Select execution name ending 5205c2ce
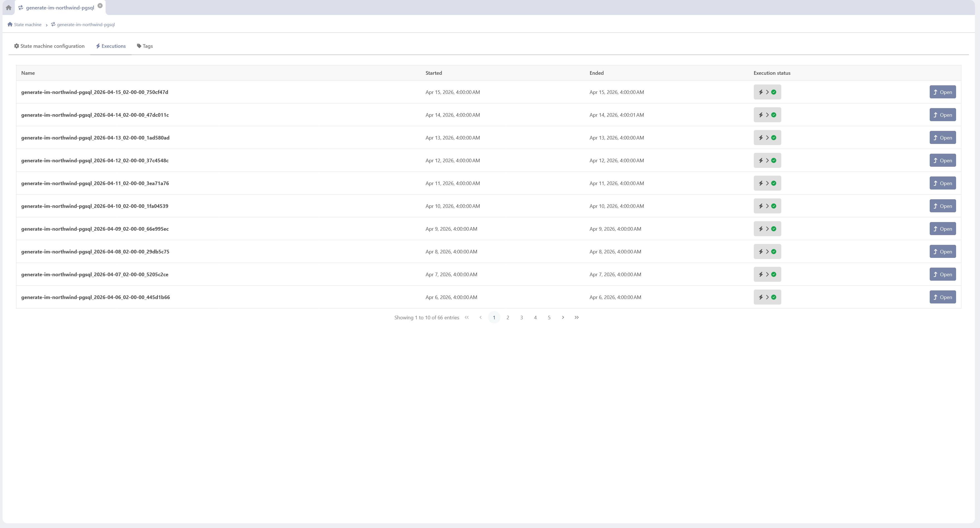This screenshot has height=528, width=980. 95,275
